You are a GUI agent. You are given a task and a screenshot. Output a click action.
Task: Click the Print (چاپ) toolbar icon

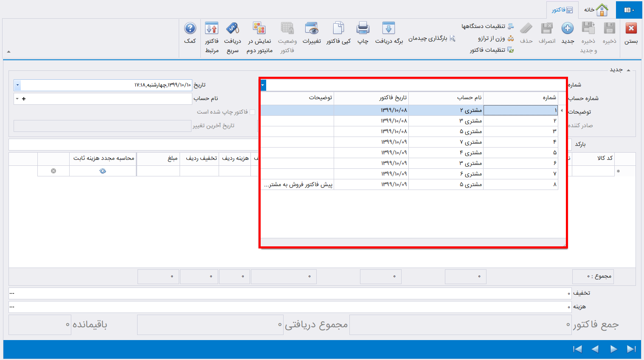click(363, 29)
